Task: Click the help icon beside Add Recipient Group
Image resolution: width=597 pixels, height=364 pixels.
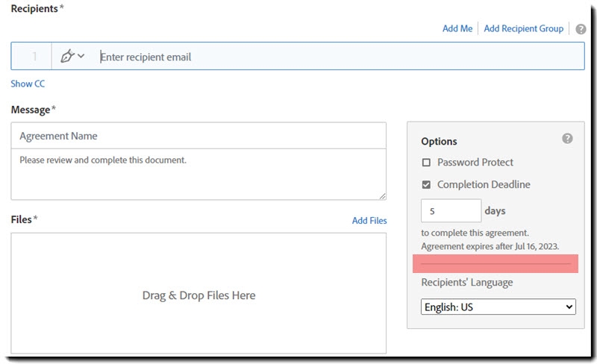Action: pos(581,29)
